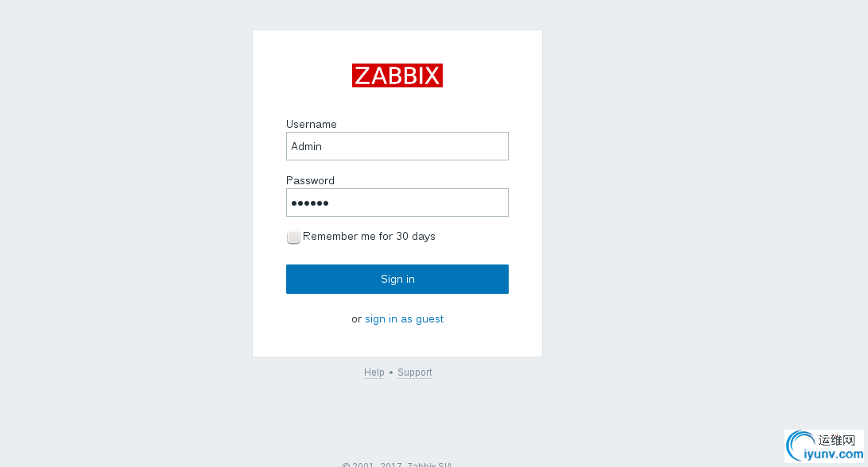This screenshot has width=868, height=467.
Task: Open the Help link
Action: (374, 372)
